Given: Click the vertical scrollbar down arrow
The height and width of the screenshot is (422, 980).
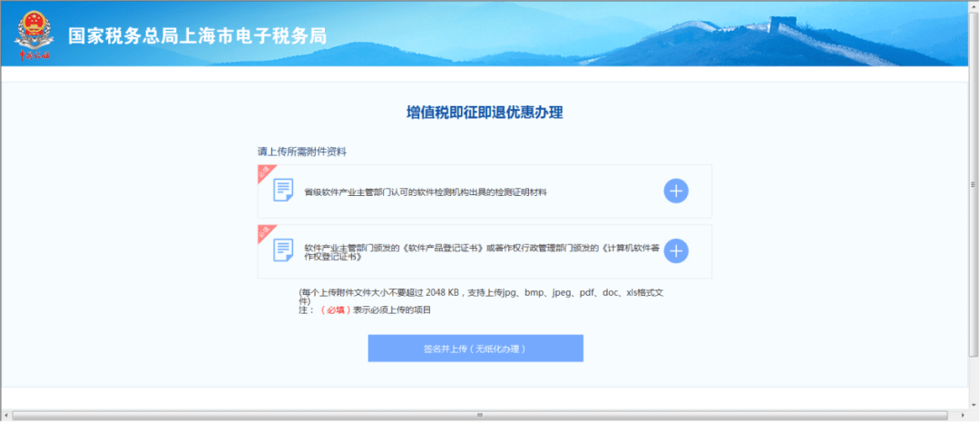Looking at the screenshot, I should pyautogui.click(x=973, y=405).
